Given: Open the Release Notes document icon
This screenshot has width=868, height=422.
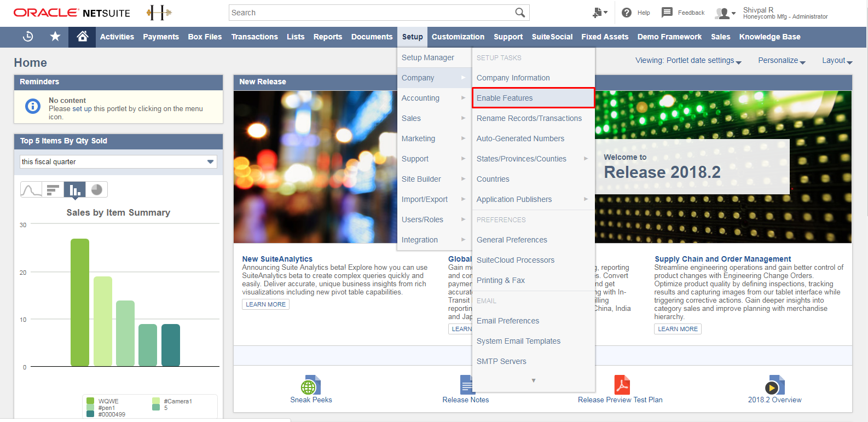Looking at the screenshot, I should point(466,385).
